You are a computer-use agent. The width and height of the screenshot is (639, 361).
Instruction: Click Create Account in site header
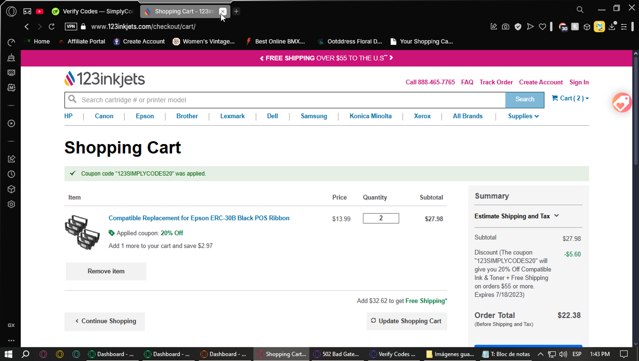click(x=541, y=82)
